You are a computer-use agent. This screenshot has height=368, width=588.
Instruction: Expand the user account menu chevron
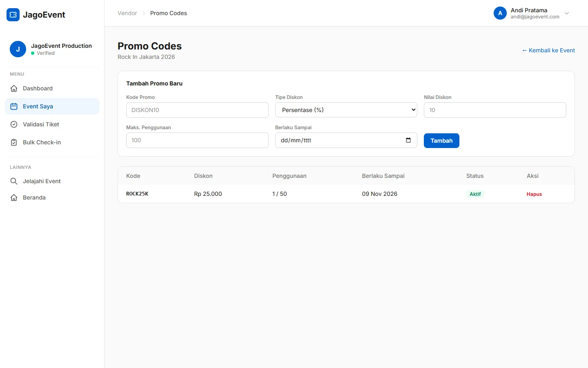point(567,13)
